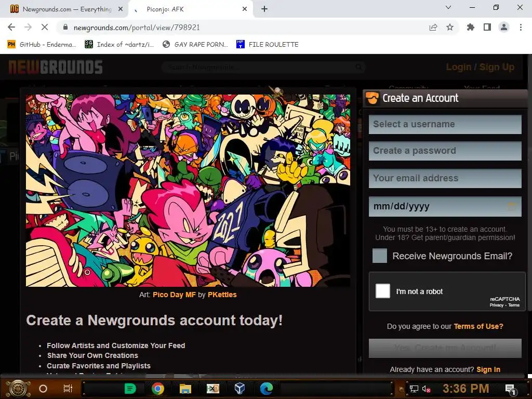Click the Chrome icon on the taskbar
The height and width of the screenshot is (399, 532).
click(x=158, y=389)
